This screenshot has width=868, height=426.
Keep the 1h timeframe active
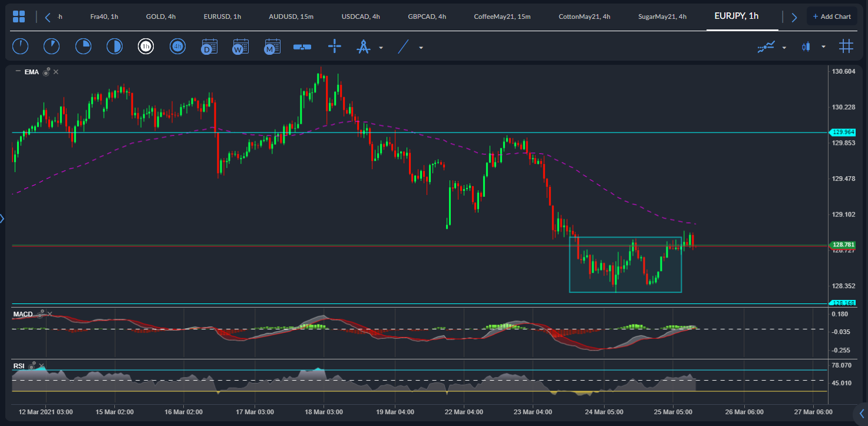146,46
